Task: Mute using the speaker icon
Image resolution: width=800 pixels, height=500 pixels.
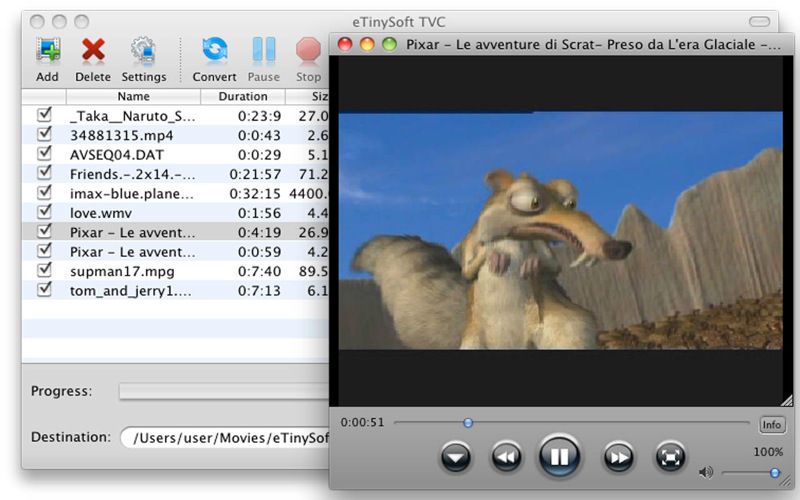Action: (x=706, y=472)
